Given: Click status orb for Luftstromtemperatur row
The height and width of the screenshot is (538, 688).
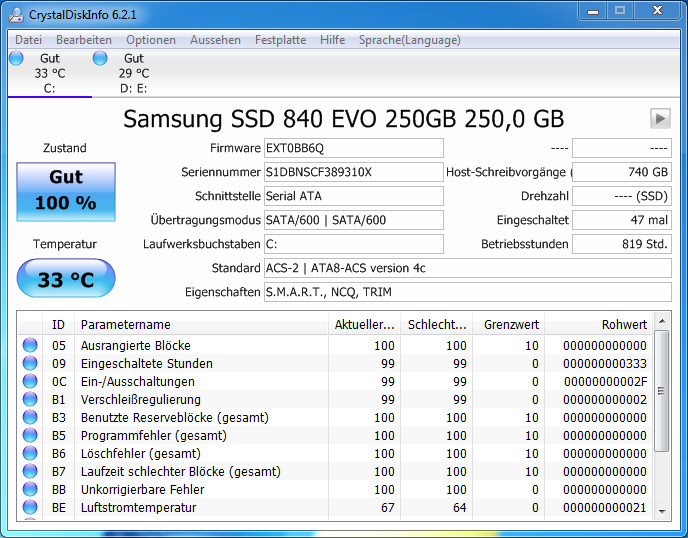Looking at the screenshot, I should [30, 507].
